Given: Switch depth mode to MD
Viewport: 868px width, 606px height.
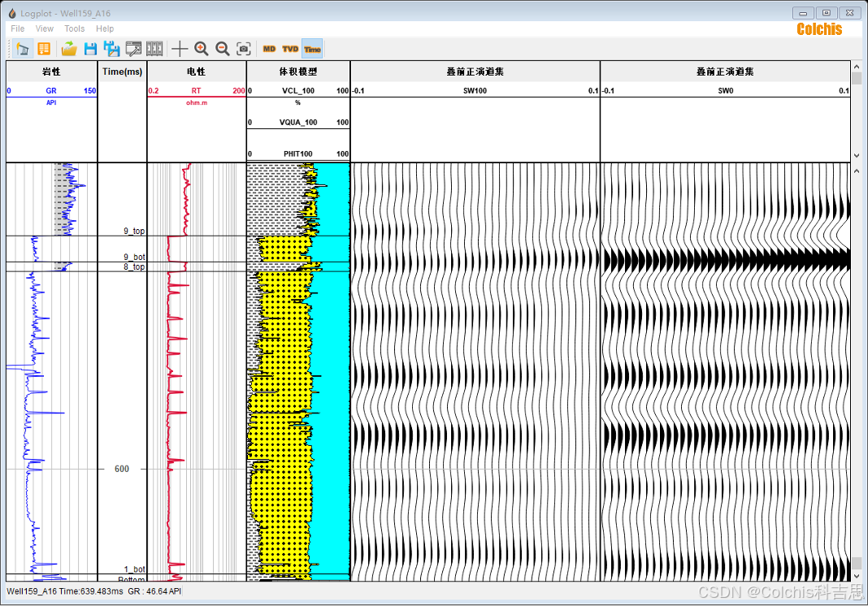Looking at the screenshot, I should pyautogui.click(x=269, y=49).
